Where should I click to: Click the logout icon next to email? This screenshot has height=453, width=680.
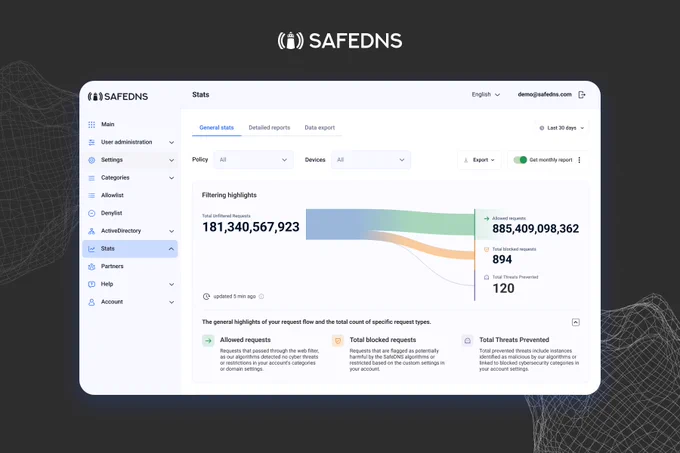point(582,95)
